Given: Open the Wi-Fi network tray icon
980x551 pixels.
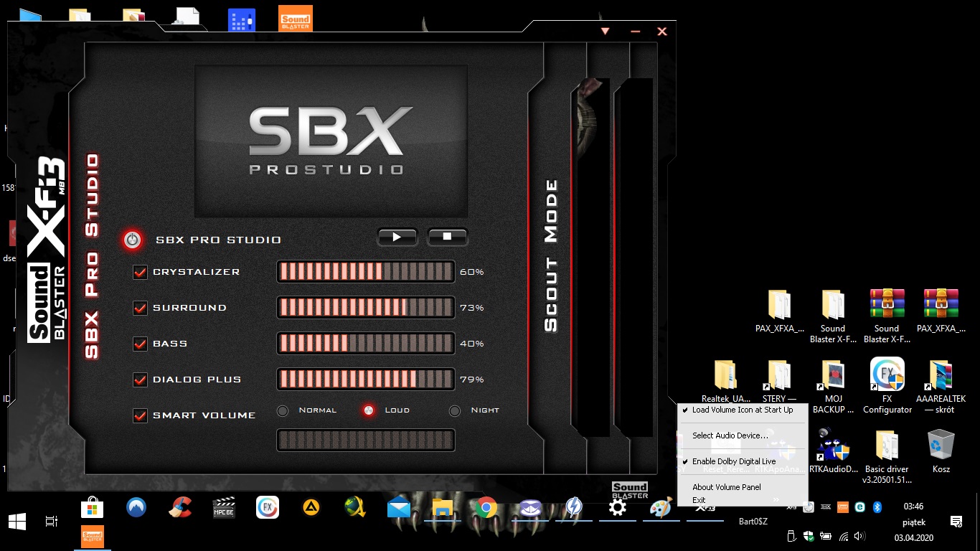Looking at the screenshot, I should [x=844, y=536].
